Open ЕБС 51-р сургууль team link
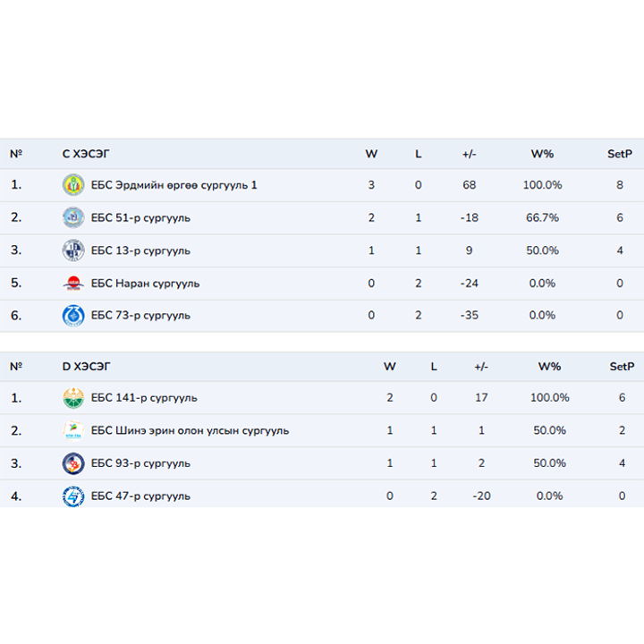The height and width of the screenshot is (644, 644). click(140, 217)
